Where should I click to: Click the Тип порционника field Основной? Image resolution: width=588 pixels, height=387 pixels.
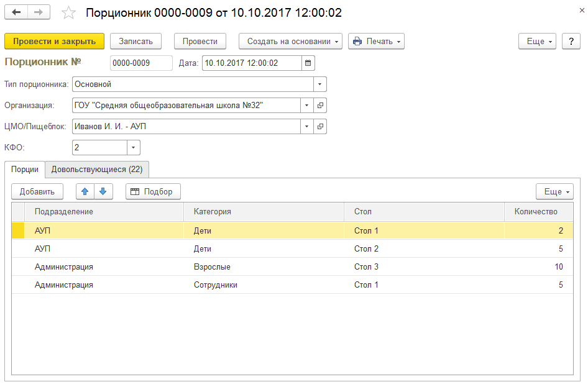(x=193, y=84)
